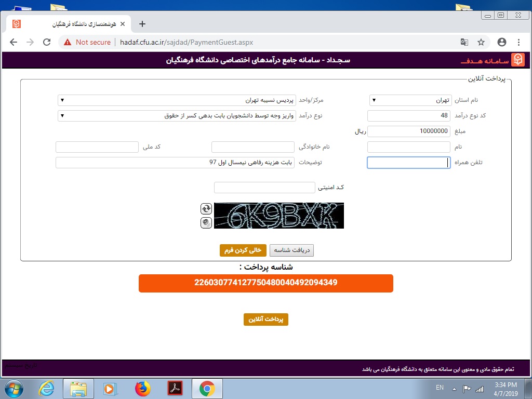
Task: Expand the نوع درآمد income type dropdown
Action: (177, 116)
